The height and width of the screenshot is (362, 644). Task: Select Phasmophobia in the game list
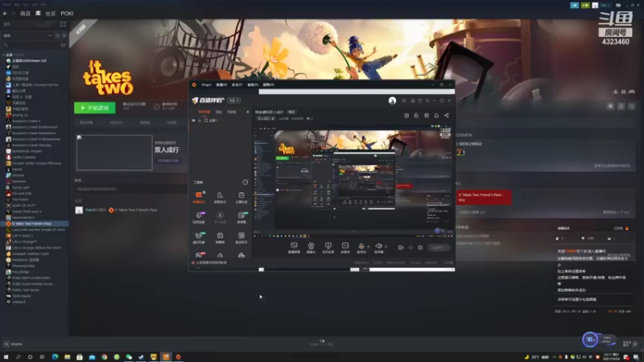[23, 266]
